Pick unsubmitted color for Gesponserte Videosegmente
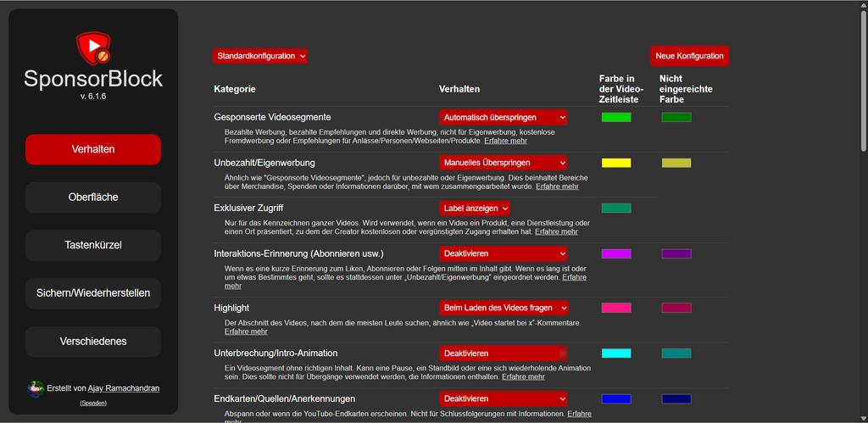The image size is (868, 423). [676, 117]
